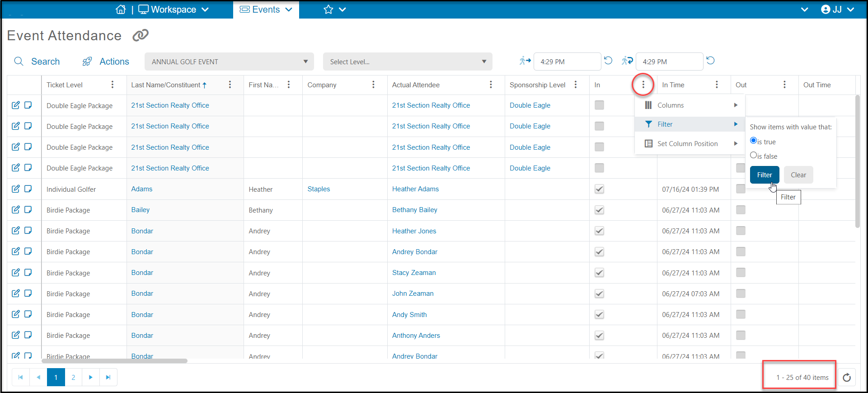Toggle In checkbox for Stacy Zeaman
The image size is (868, 393).
pyautogui.click(x=599, y=273)
